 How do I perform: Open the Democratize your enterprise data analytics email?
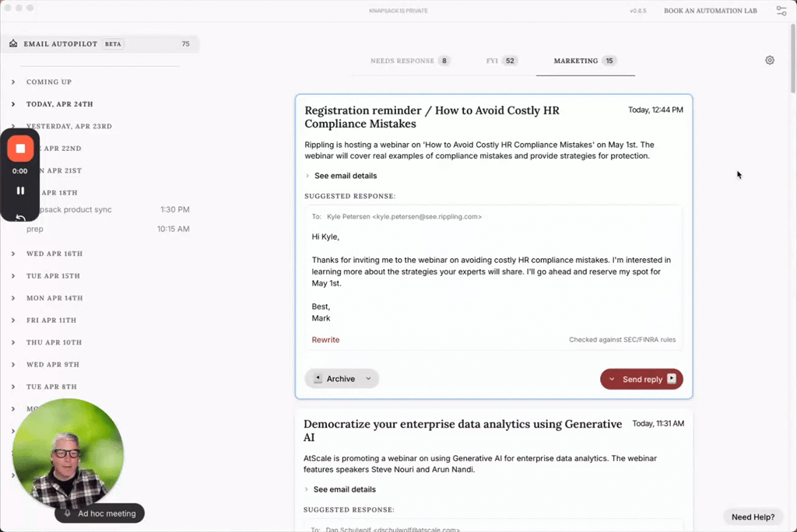pos(462,430)
